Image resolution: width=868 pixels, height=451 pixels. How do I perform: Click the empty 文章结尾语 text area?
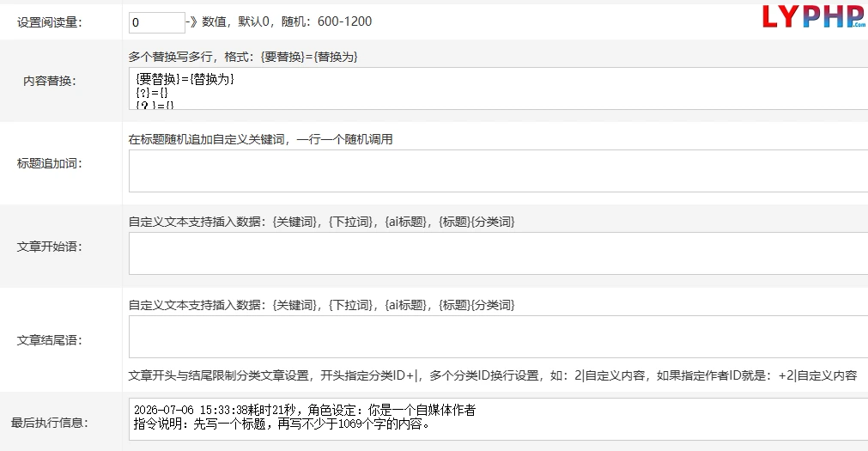[x=498, y=337]
